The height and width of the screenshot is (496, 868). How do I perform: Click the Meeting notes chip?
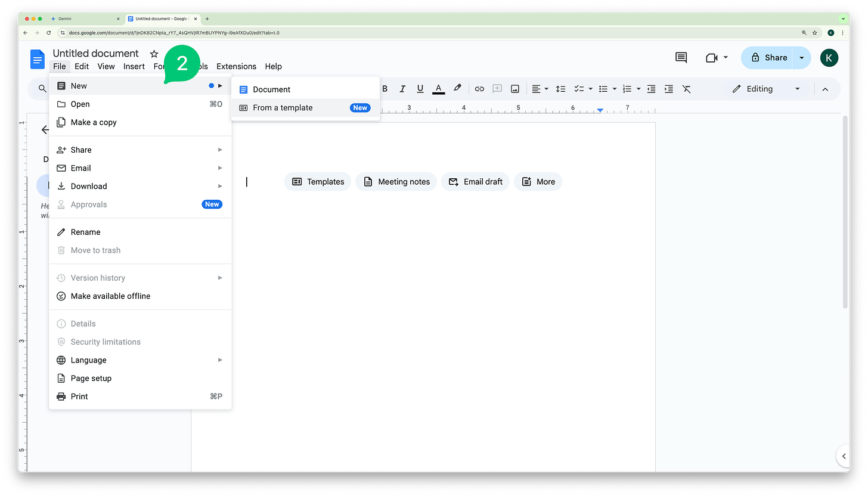(x=396, y=182)
